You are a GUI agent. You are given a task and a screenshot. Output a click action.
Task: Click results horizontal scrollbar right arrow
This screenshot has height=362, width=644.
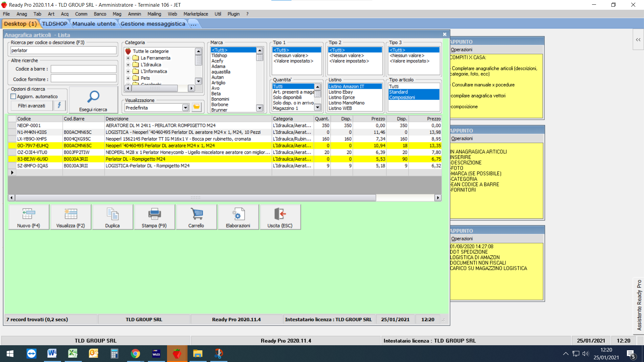coord(438,198)
